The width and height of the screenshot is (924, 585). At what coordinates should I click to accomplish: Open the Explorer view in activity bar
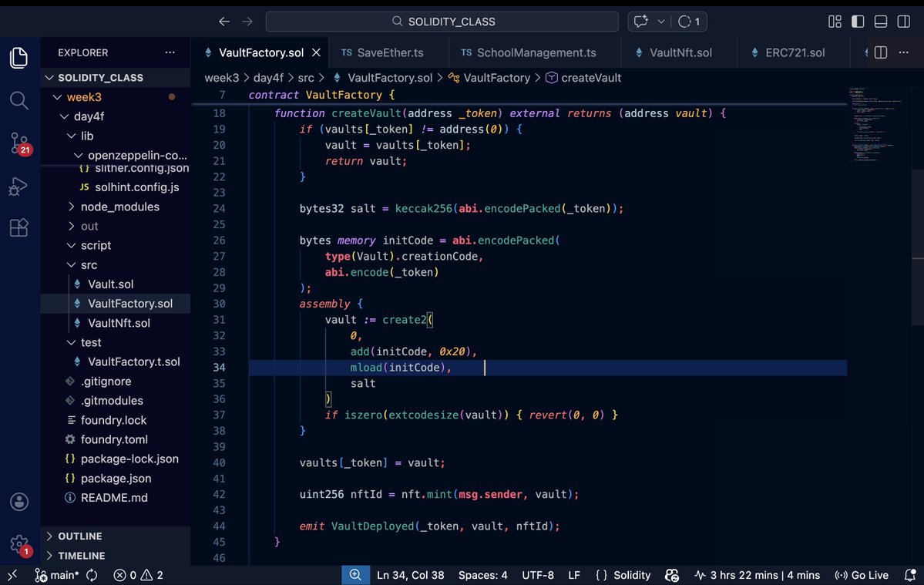click(18, 58)
